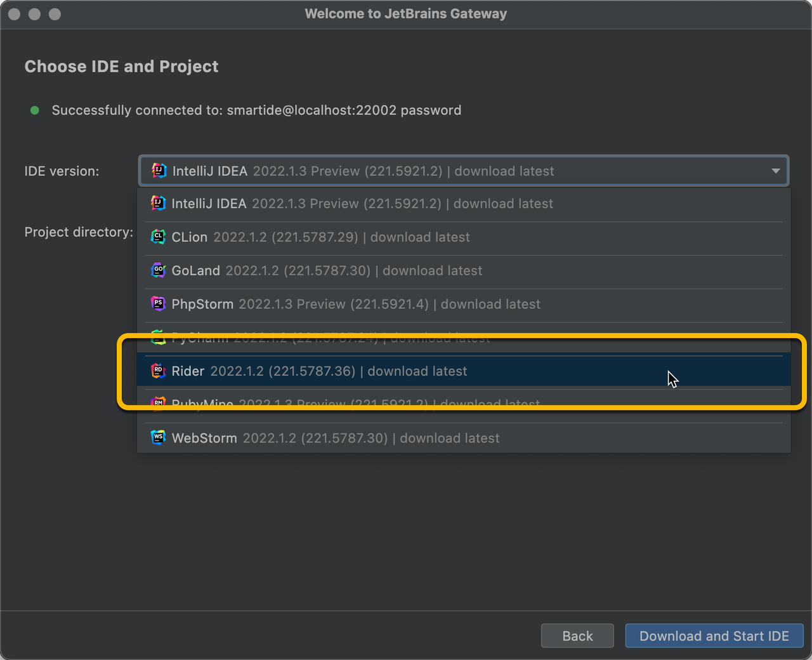Pick GoLand 2022.1.2 option

pos(464,271)
